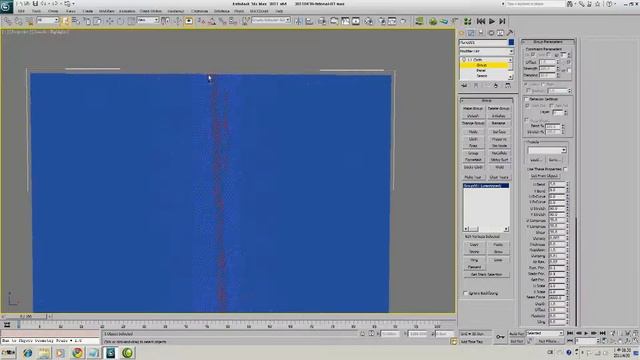Click the U Bend spinner arrows
The width and height of the screenshot is (640, 360).
(x=567, y=184)
